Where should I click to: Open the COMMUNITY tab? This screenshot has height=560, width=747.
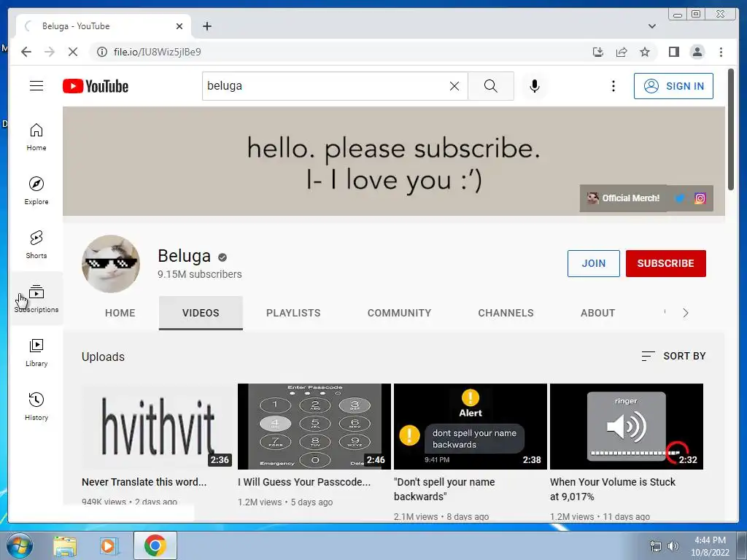coord(399,313)
